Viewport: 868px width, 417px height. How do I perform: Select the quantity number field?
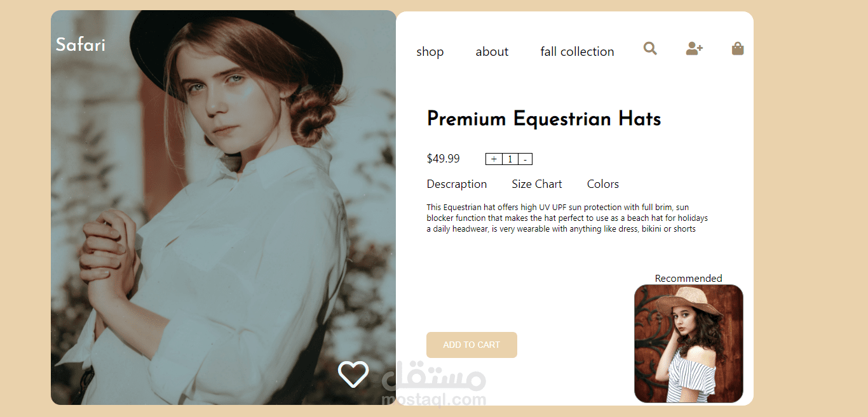point(510,159)
